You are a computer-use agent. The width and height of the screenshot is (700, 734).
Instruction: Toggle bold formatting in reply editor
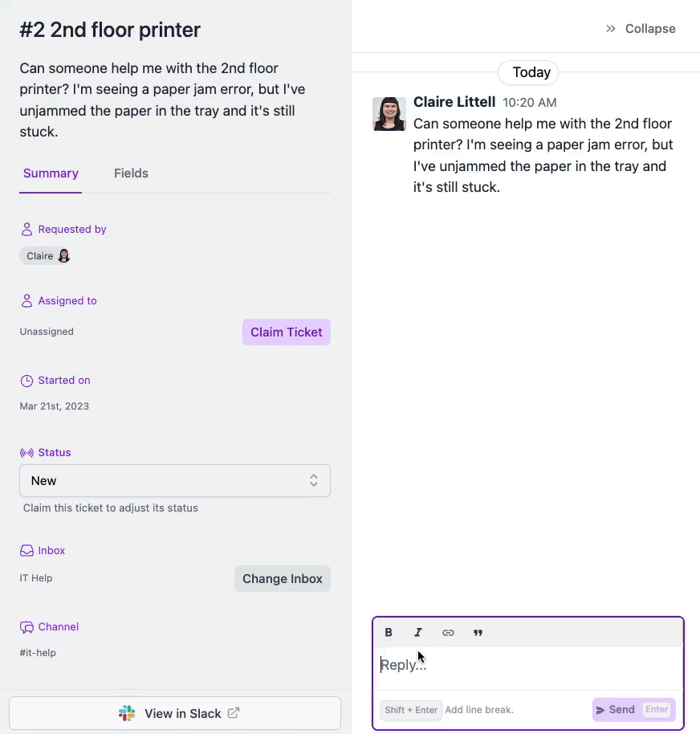click(x=389, y=633)
